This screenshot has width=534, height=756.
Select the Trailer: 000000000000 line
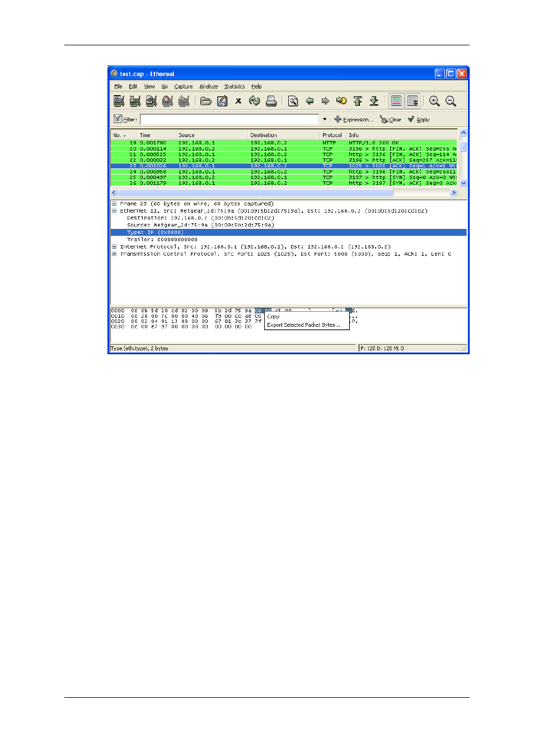click(x=162, y=240)
